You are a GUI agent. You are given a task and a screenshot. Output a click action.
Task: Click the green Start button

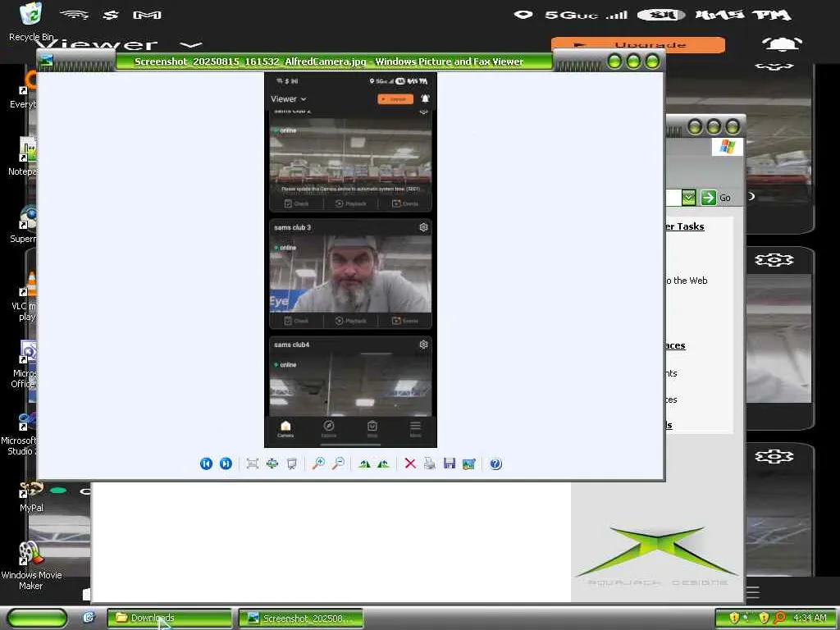(x=38, y=618)
